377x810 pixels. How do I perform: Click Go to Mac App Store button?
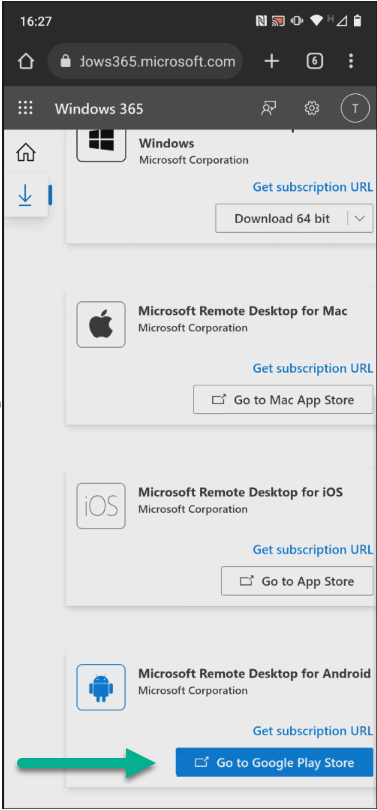283,399
